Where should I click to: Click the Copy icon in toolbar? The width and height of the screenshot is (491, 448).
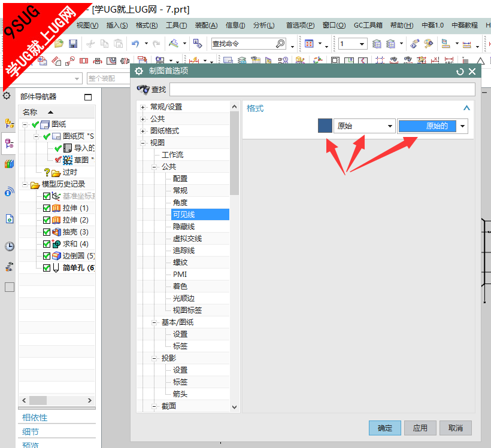[x=104, y=44]
